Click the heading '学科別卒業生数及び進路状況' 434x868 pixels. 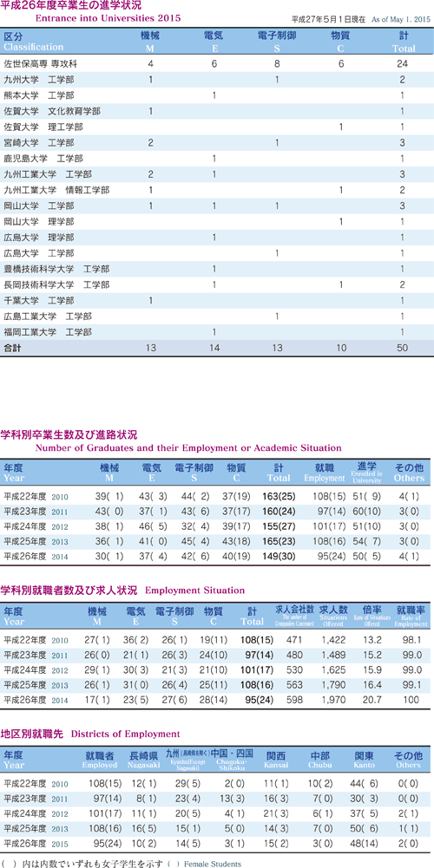click(69, 434)
